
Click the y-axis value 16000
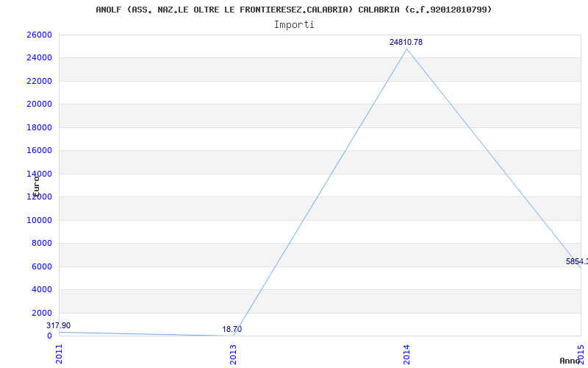coord(39,151)
